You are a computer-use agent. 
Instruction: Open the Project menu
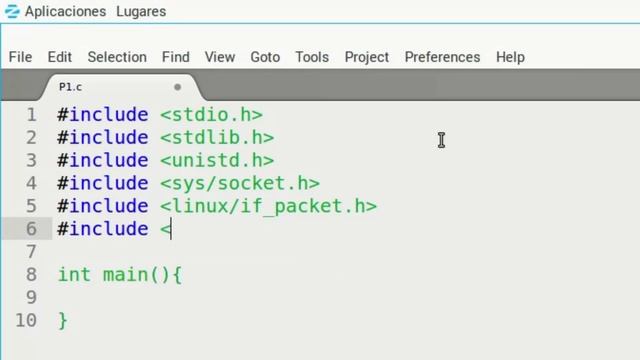tap(367, 57)
